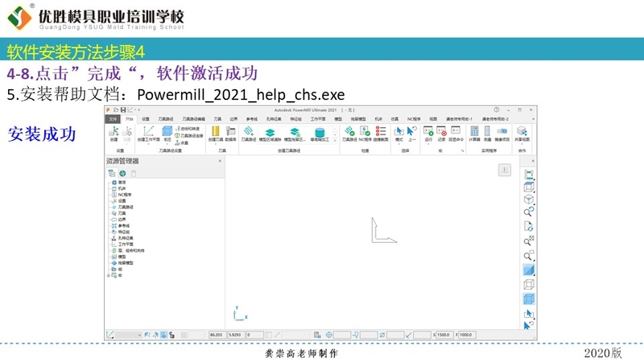This screenshot has width=644, height=362.
Task: Select the 模型区域清除 strategy icon
Action: [x=270, y=134]
